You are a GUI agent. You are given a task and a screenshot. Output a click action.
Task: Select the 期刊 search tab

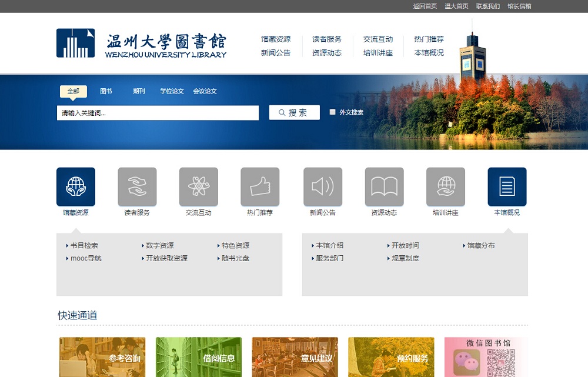[x=139, y=91]
